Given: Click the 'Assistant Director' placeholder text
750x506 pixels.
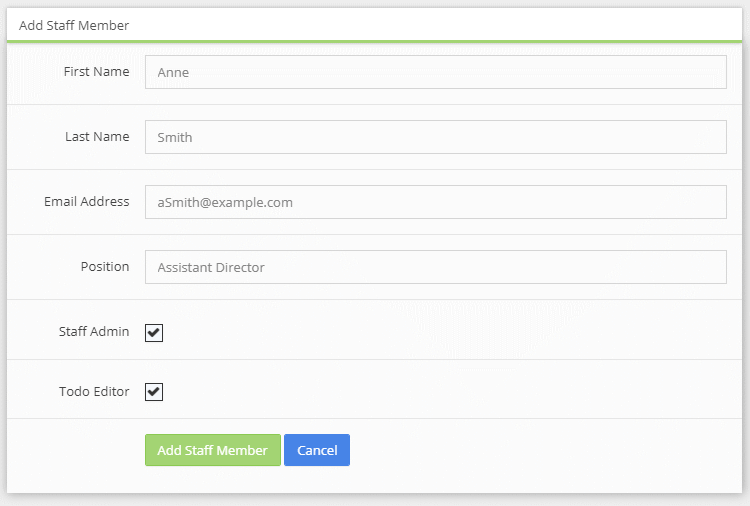Looking at the screenshot, I should click(211, 268).
